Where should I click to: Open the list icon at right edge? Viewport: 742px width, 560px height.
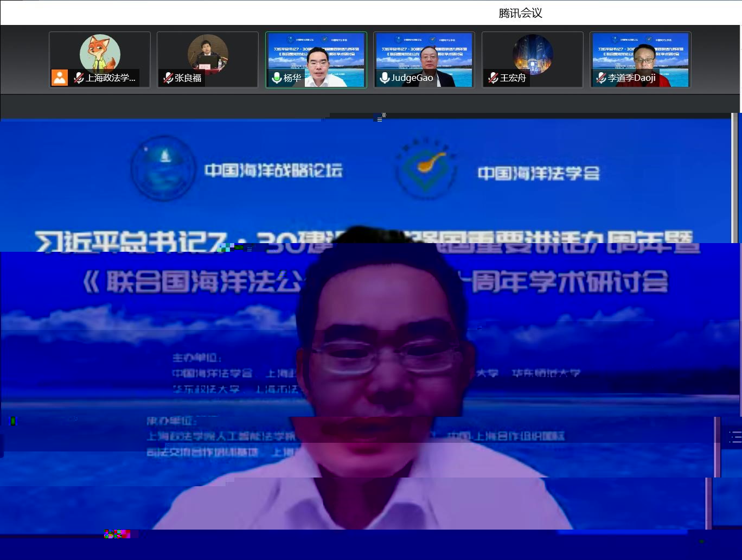pos(735,437)
